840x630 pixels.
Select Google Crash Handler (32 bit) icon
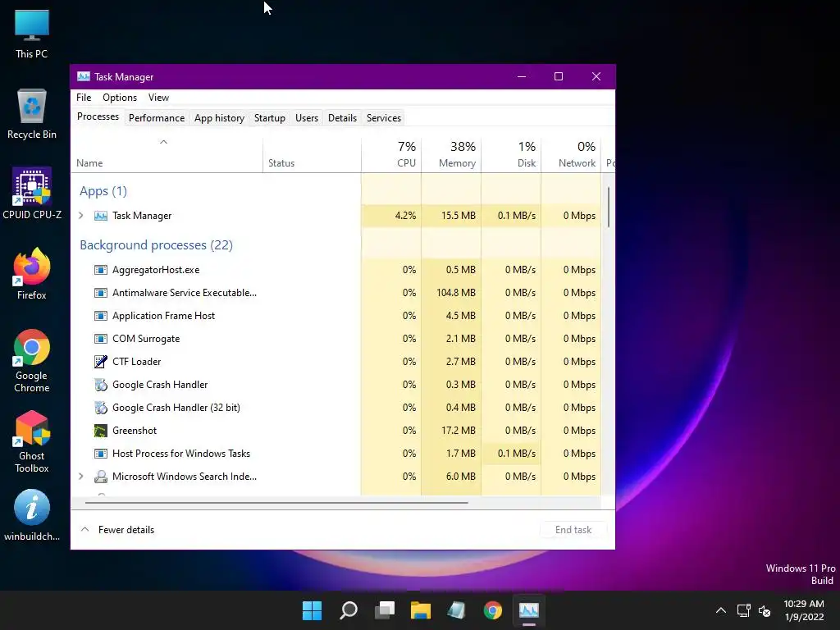coord(100,408)
